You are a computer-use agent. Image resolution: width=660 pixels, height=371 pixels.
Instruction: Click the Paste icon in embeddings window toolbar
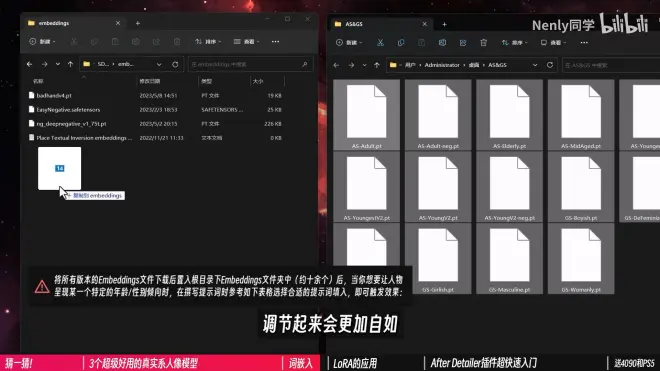coord(115,42)
